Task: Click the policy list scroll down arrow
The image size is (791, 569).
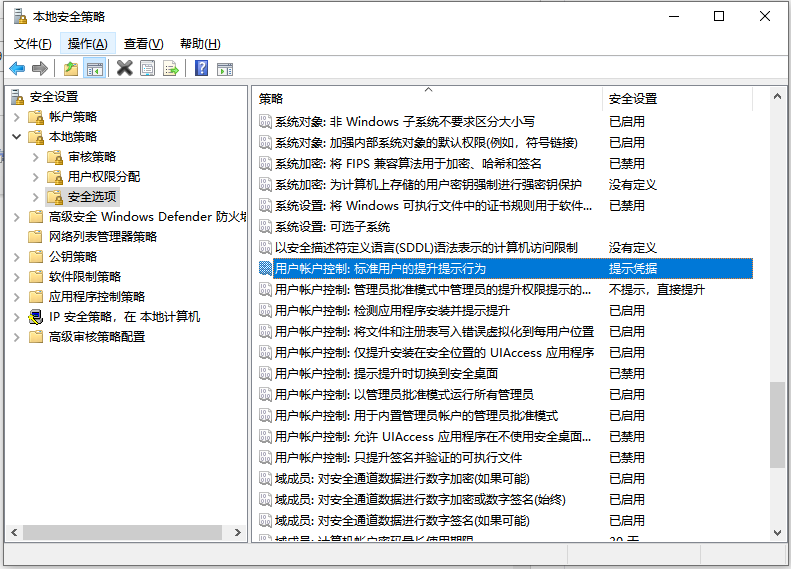Action: [777, 533]
